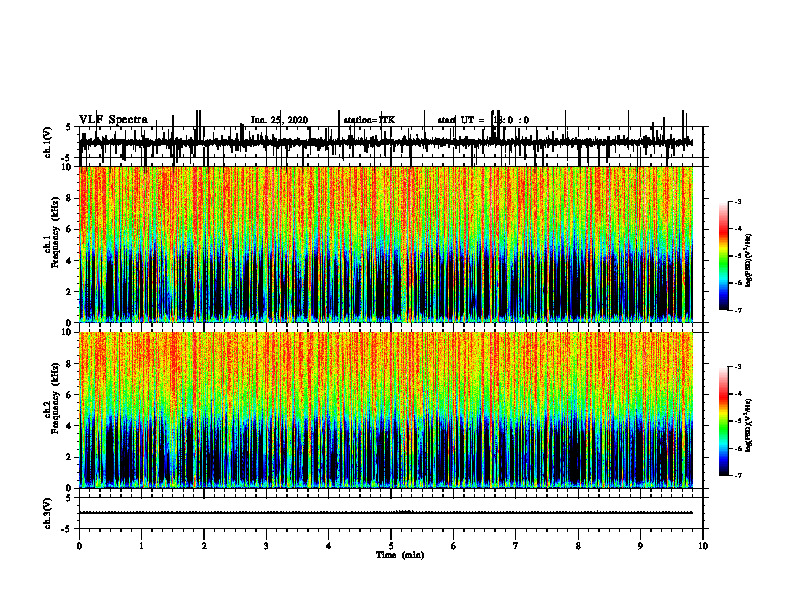Click the "start UT = 12:0:0" label
The width and height of the screenshot is (792, 612).
click(483, 120)
